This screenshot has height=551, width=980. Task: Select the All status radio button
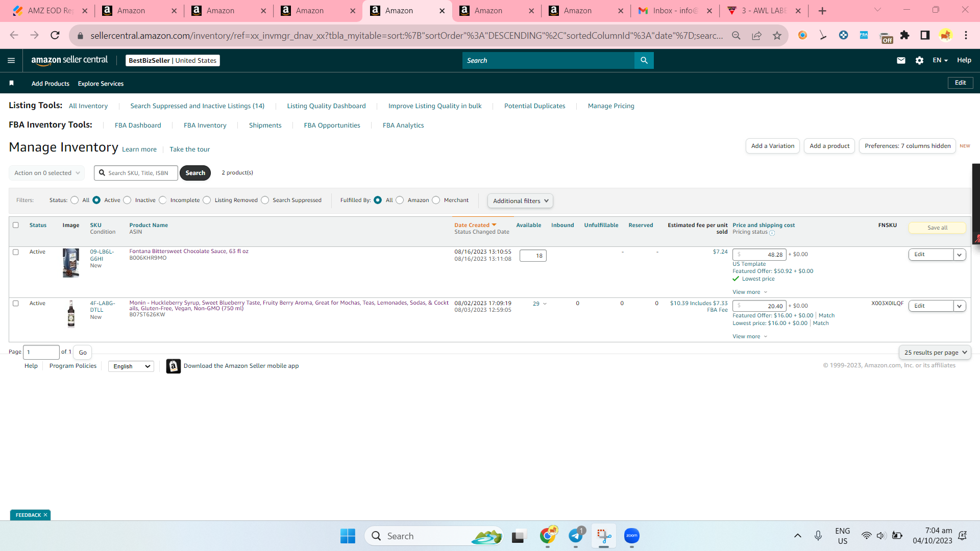tap(75, 200)
